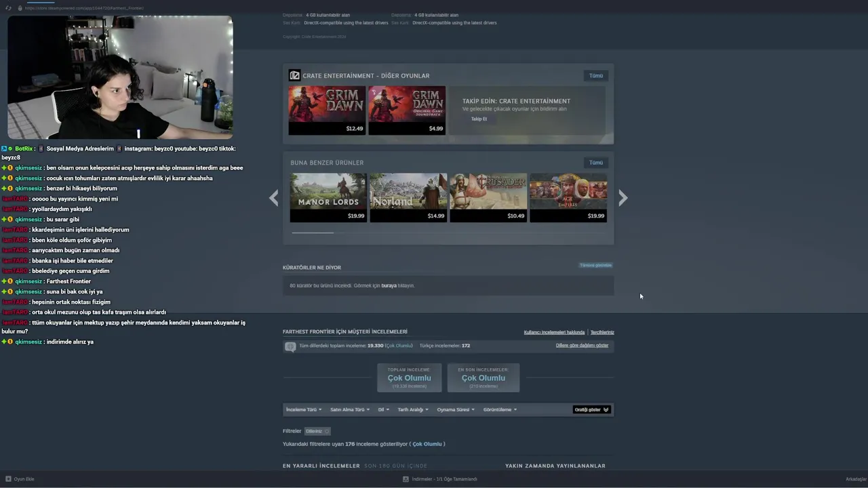Click chat message 'indirimde alırız ya'
Viewport: 868px width, 488px height.
coord(70,342)
